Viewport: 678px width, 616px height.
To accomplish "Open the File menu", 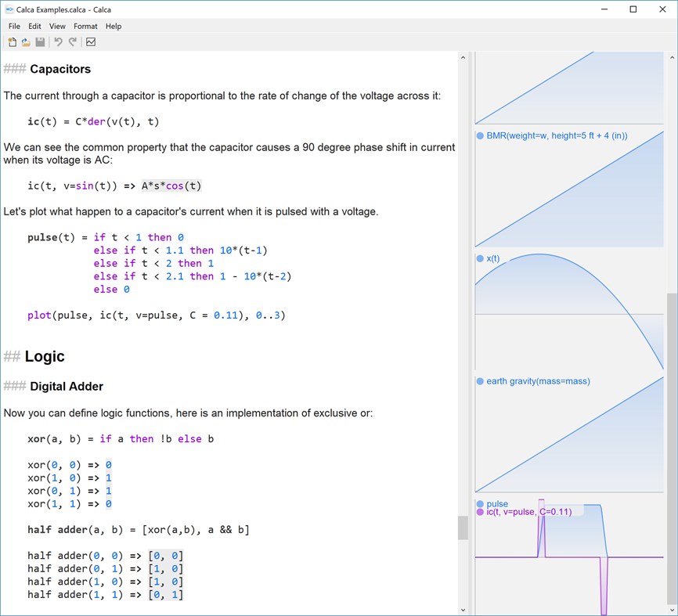I will pos(13,26).
